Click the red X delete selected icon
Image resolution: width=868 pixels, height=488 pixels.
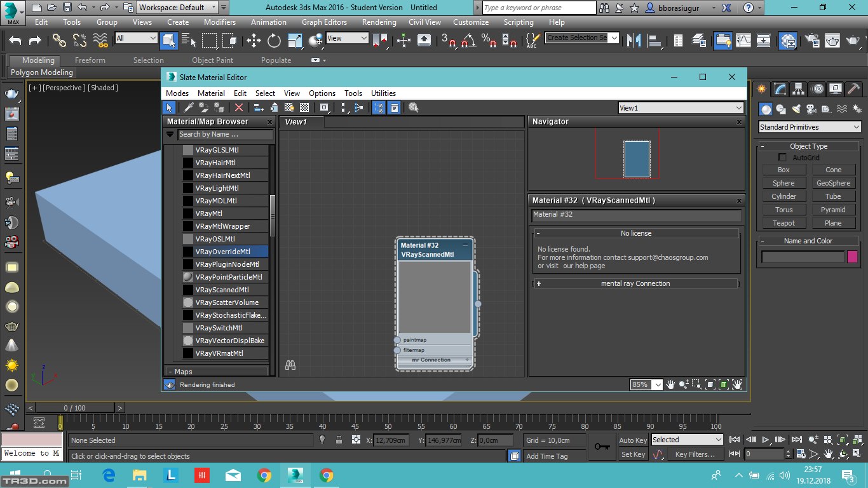click(x=239, y=108)
